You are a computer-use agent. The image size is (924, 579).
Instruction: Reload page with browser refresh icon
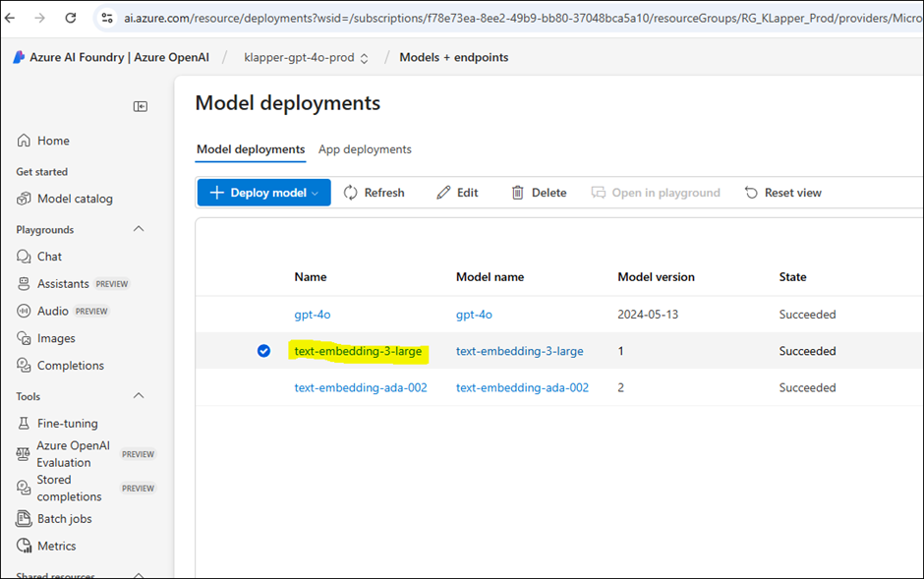(x=71, y=18)
